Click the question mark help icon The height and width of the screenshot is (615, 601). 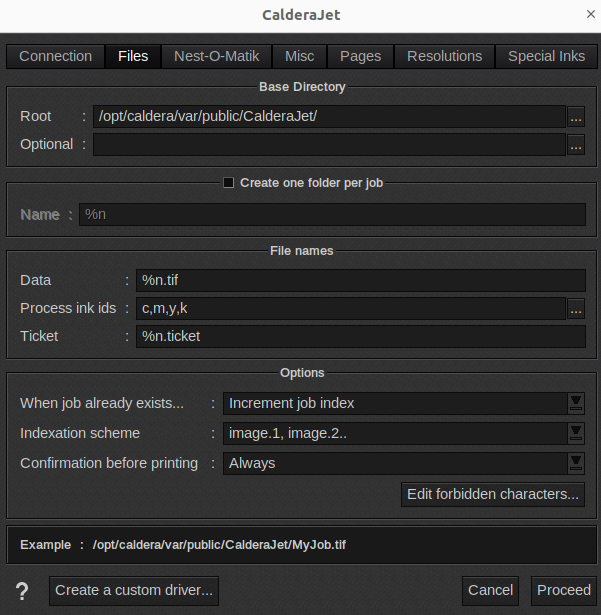(x=22, y=591)
